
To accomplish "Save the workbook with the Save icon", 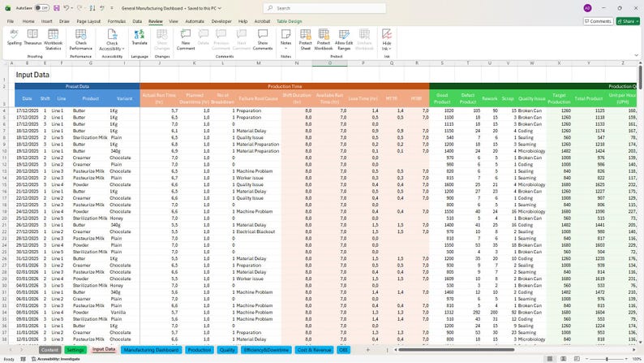I will (x=57, y=8).
